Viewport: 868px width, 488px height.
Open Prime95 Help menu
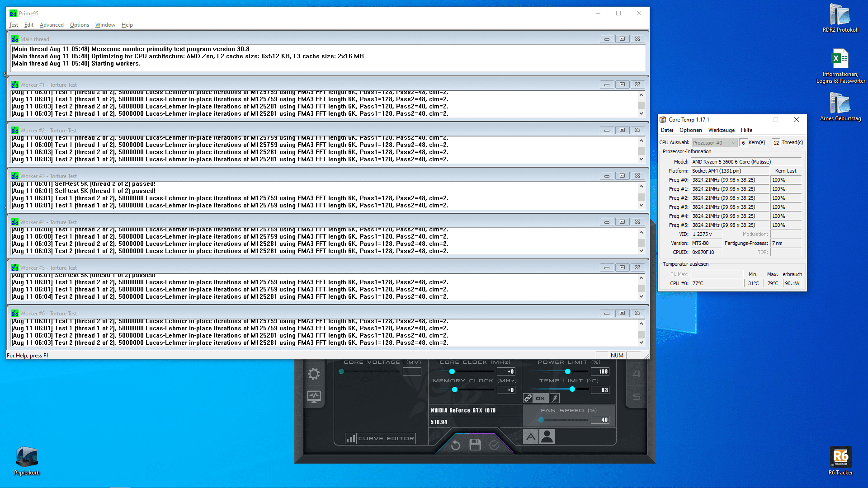(x=127, y=25)
